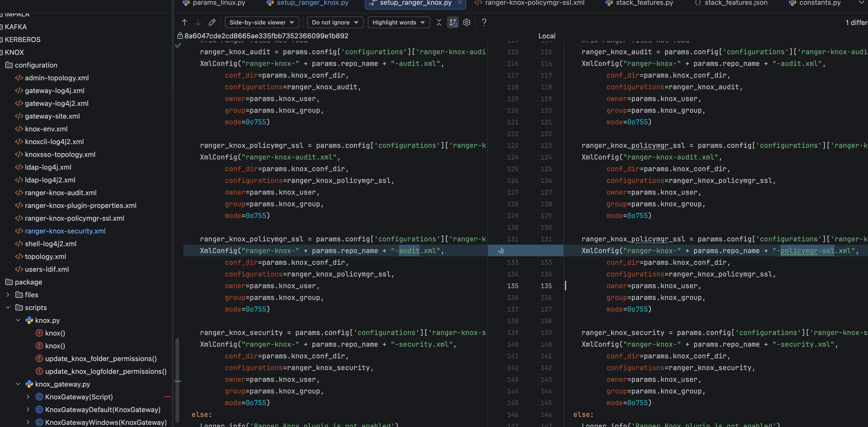Viewport: 868px width, 427px height.
Task: Toggle synchronize scrolling button
Action: (x=453, y=22)
